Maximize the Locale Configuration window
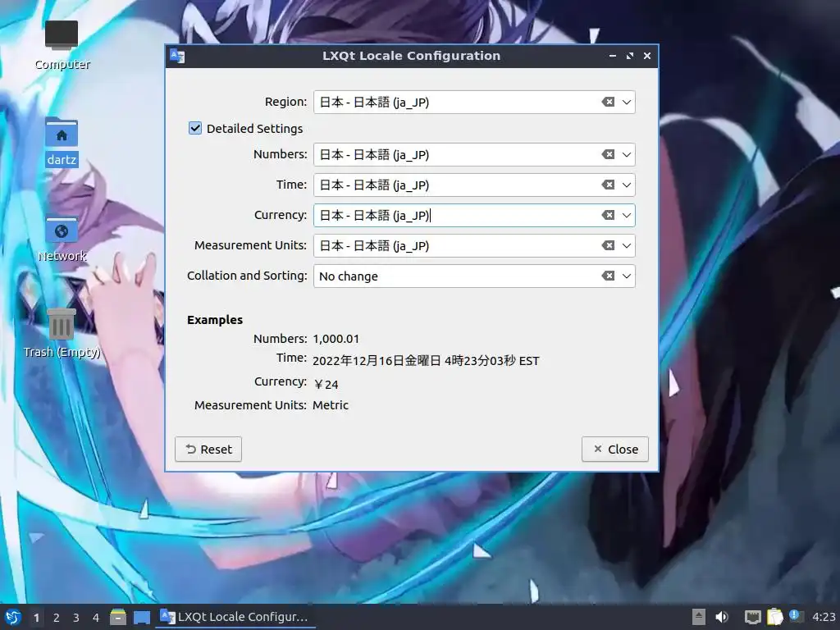Image resolution: width=840 pixels, height=630 pixels. coord(630,56)
